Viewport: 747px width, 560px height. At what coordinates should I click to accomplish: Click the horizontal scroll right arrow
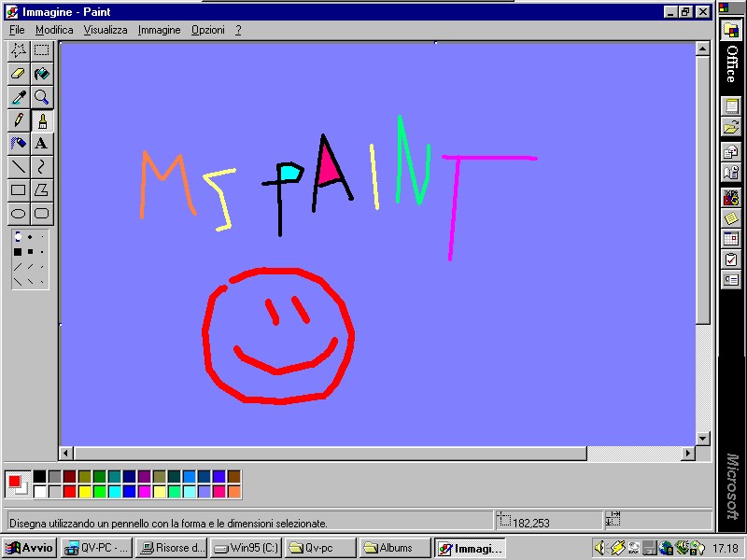687,453
